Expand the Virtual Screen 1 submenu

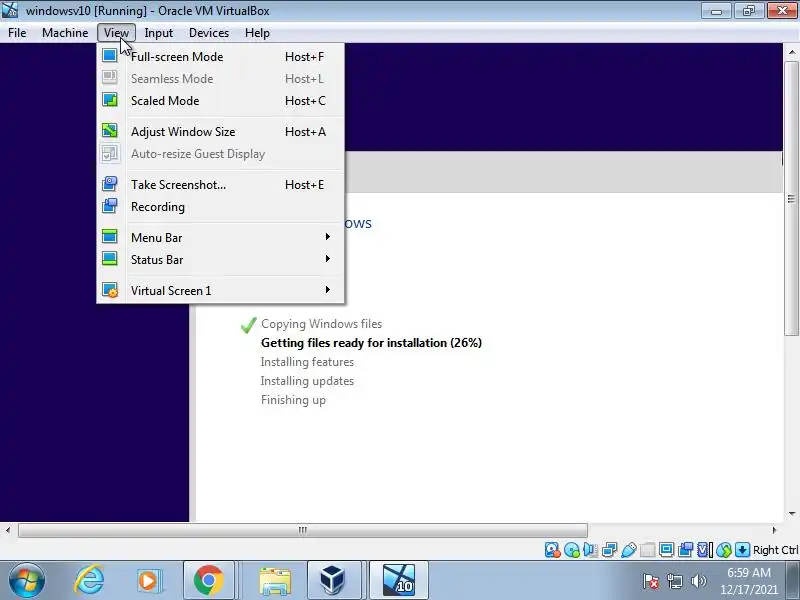(220, 290)
